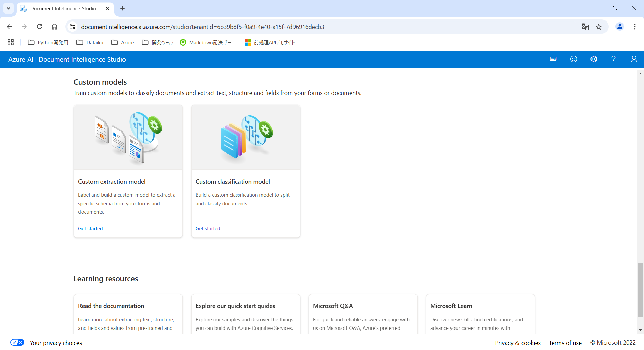Go to browser home page
This screenshot has width=644, height=350.
[x=54, y=27]
